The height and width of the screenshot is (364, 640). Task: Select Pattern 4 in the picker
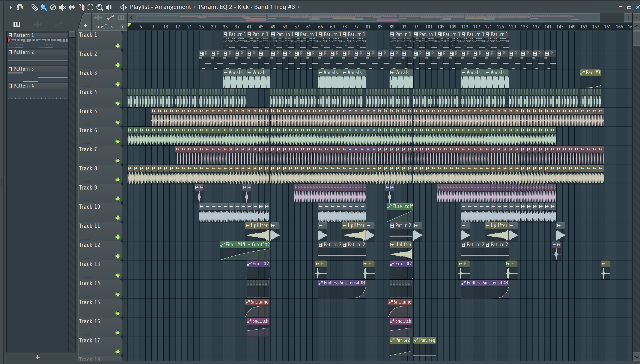tap(38, 91)
